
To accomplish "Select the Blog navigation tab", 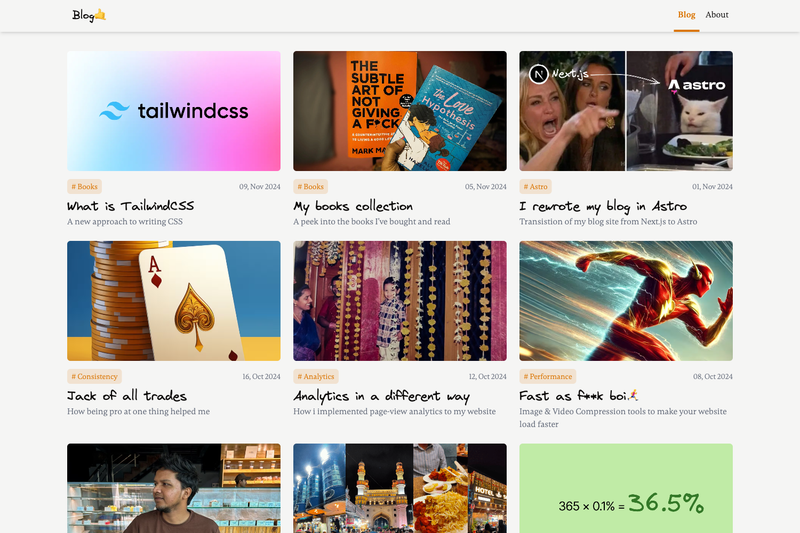I will 686,15.
